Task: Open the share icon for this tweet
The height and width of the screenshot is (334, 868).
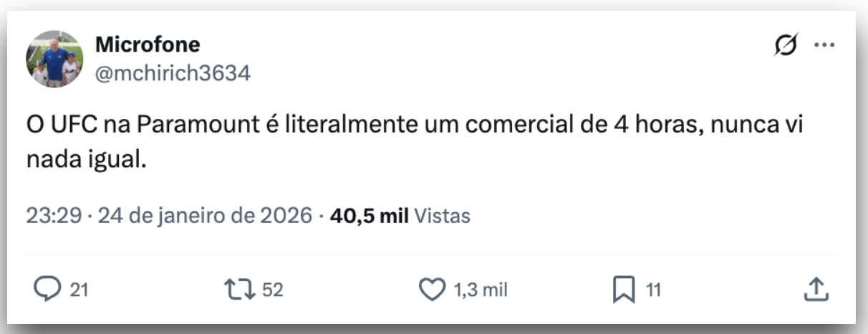Action: pyautogui.click(x=816, y=290)
